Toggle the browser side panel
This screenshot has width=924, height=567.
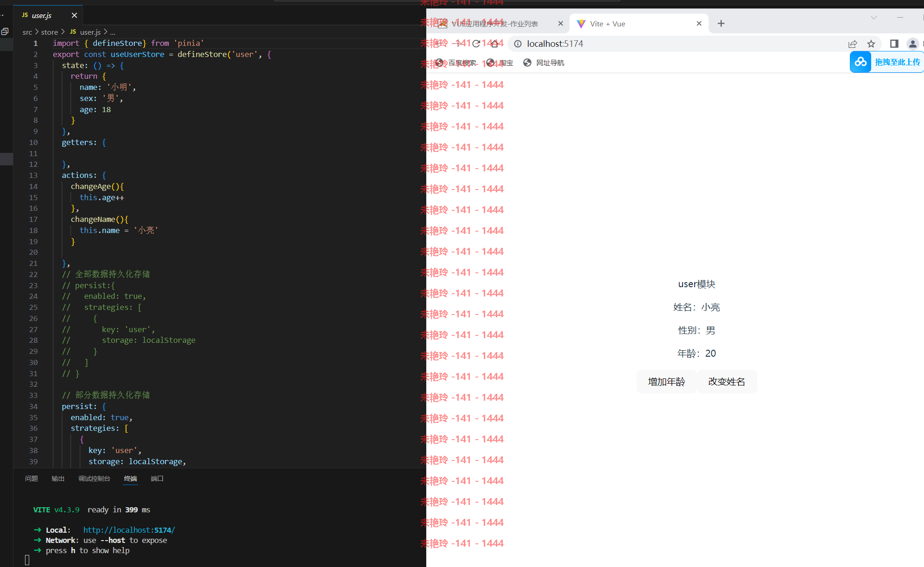[894, 44]
